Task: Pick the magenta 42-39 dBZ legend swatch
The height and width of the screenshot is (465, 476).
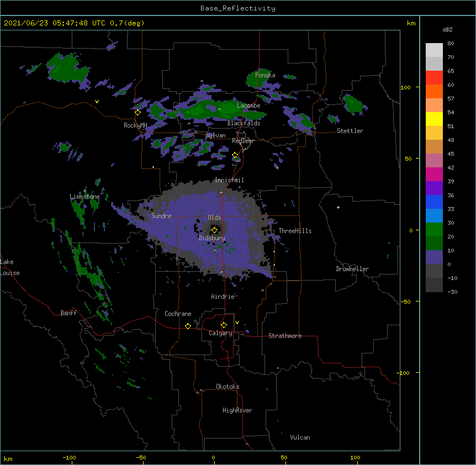Action: tap(434, 175)
